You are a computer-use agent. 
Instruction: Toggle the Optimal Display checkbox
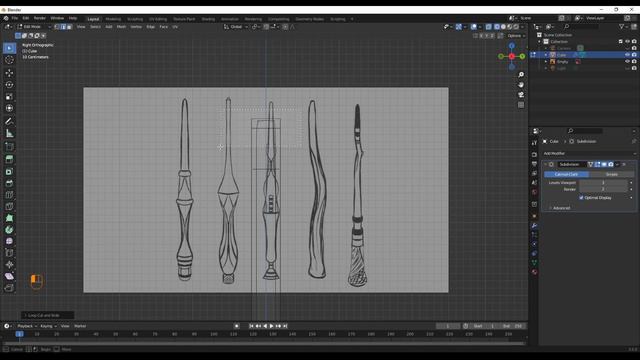[581, 198]
